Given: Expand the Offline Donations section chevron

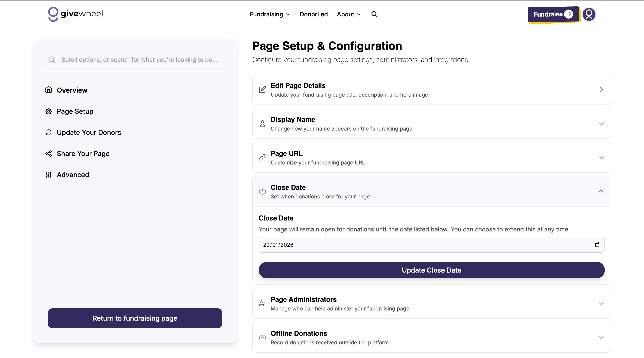Looking at the screenshot, I should pos(601,337).
